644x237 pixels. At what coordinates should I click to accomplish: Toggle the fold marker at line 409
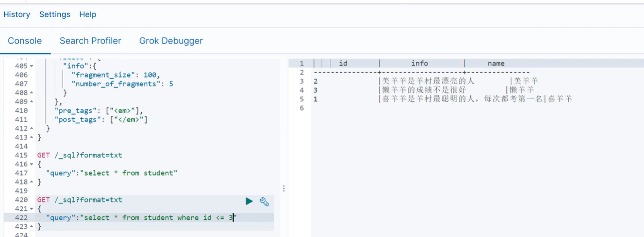click(x=31, y=102)
